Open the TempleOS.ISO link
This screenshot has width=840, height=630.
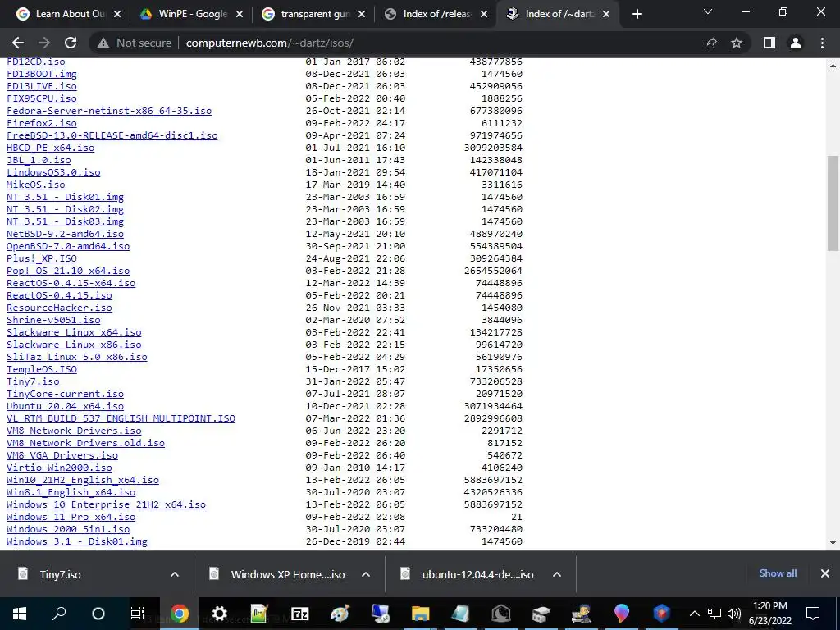point(42,369)
